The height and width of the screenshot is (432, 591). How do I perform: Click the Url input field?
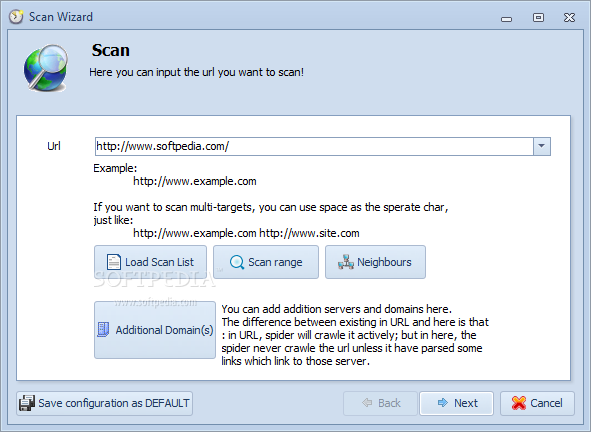[314, 146]
